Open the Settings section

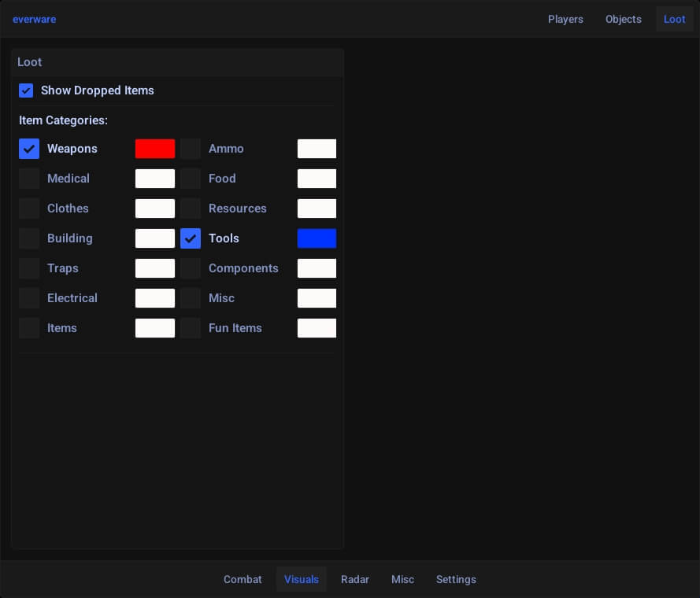click(x=456, y=579)
